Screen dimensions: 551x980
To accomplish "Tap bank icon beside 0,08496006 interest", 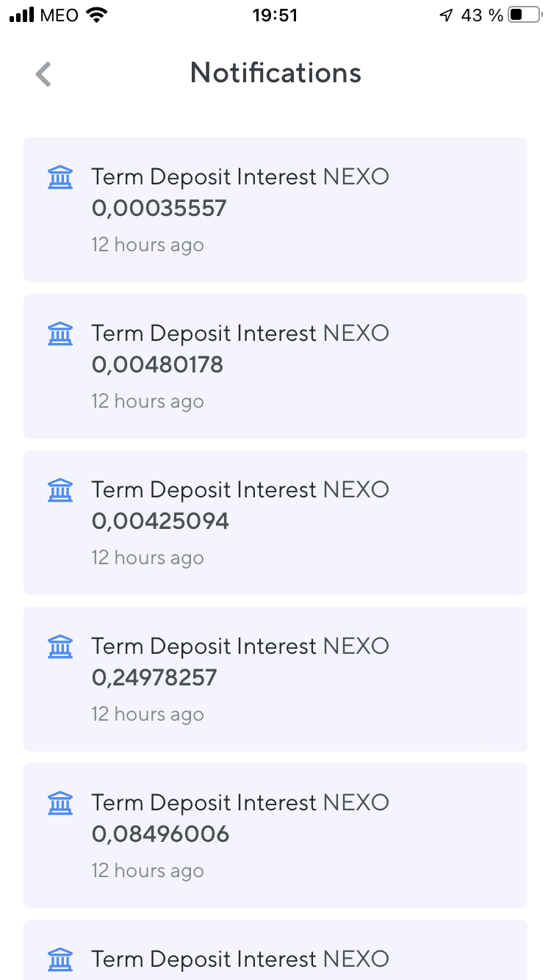I will 60,804.
